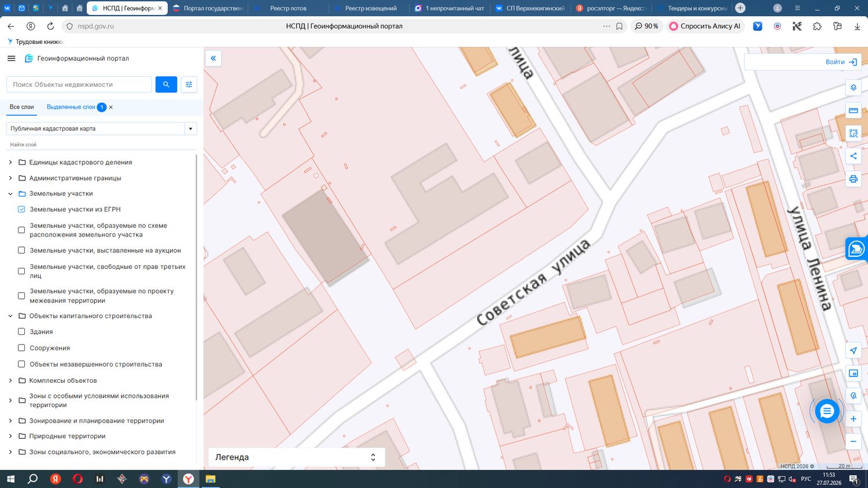
Task: Expand Комплексы объектов group
Action: pos(10,380)
